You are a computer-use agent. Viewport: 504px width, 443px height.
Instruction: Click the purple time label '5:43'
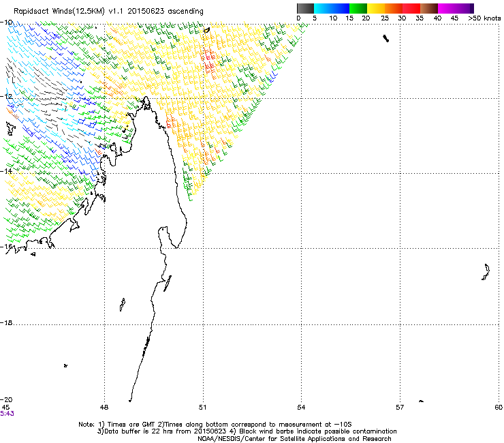(7, 414)
